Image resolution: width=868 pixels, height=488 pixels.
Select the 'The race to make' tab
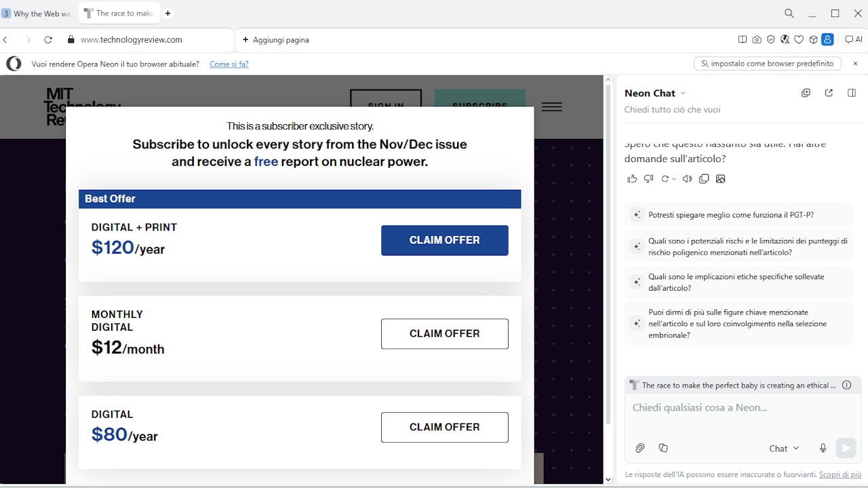(119, 13)
